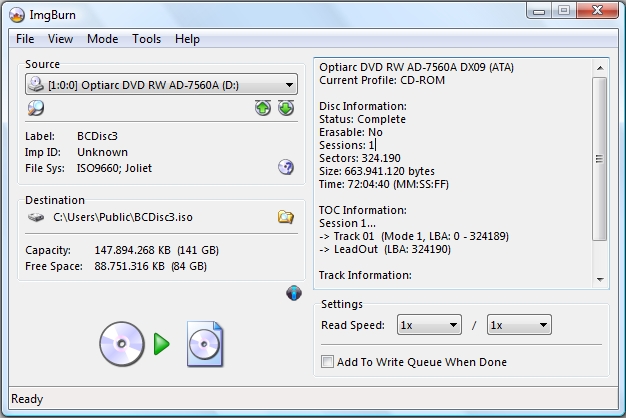
Task: Browse for destination file folder icon
Action: [286, 217]
